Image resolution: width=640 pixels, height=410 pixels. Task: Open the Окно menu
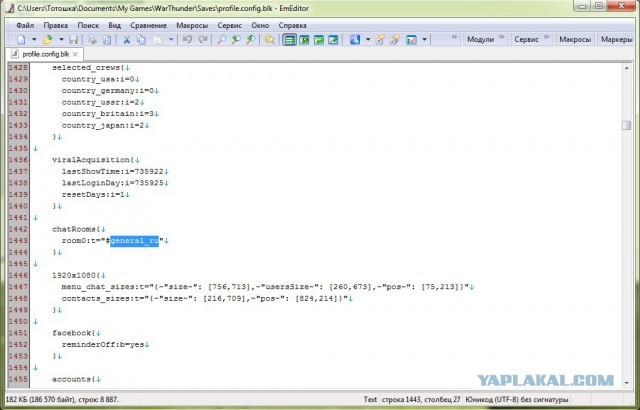click(260, 25)
